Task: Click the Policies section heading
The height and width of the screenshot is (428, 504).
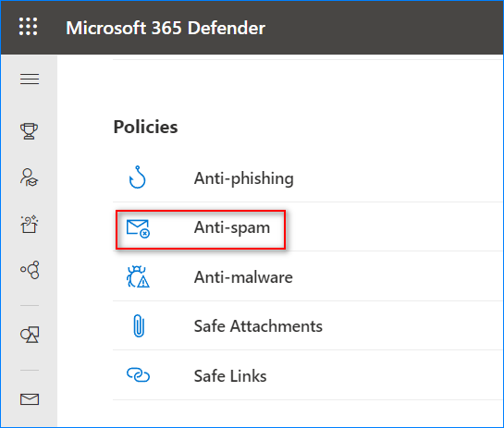Action: tap(145, 127)
